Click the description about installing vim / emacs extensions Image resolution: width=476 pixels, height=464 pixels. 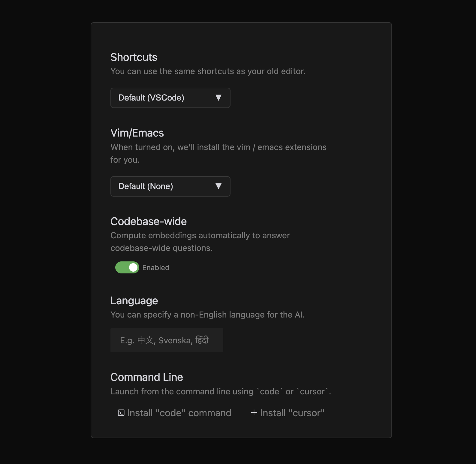[218, 147]
